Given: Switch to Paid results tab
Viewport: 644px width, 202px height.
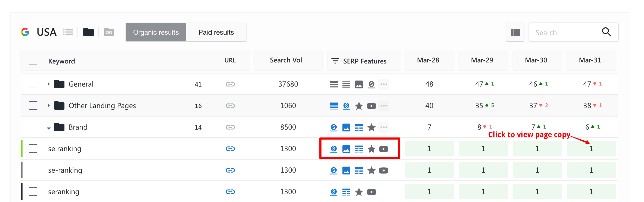Looking at the screenshot, I should (x=216, y=32).
